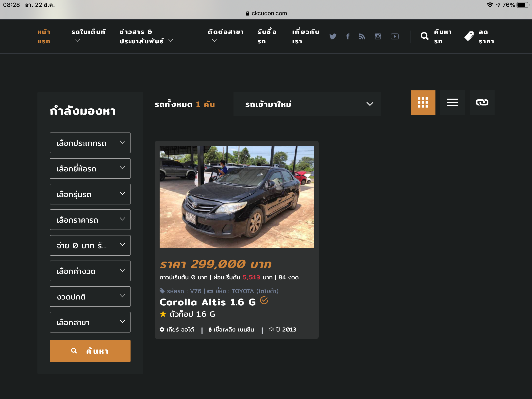The height and width of the screenshot is (399, 532).
Task: Go to the home page menu item
Action: (x=44, y=36)
